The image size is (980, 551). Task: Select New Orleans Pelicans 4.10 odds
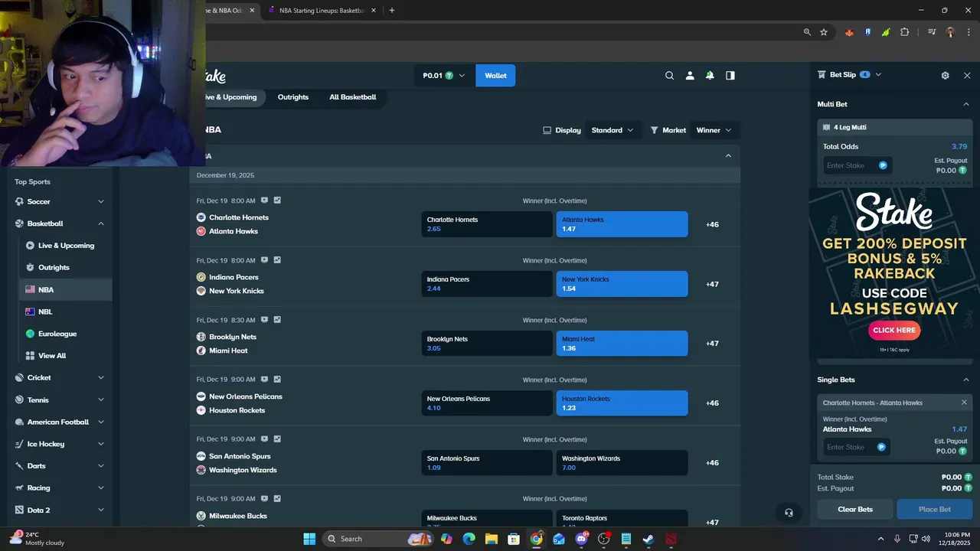click(487, 403)
